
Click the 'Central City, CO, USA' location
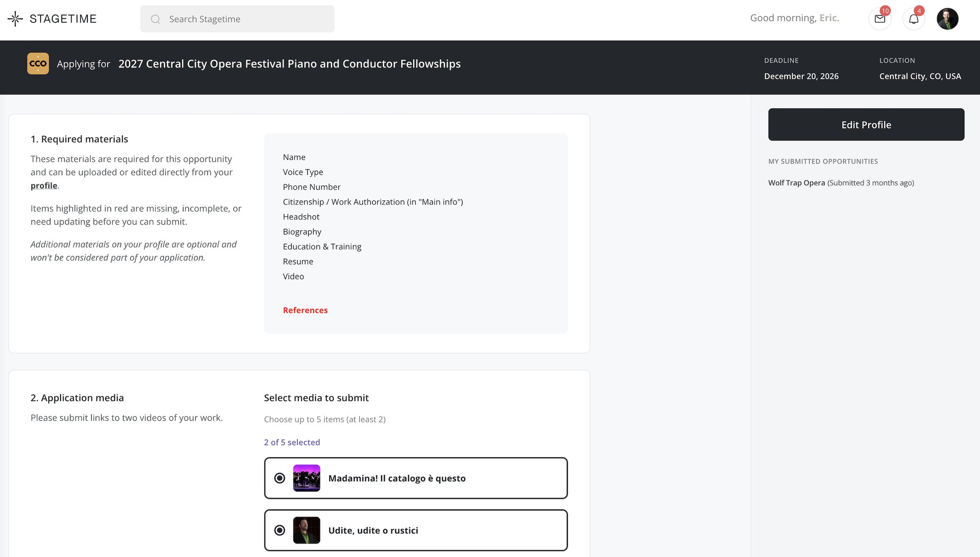click(x=920, y=76)
